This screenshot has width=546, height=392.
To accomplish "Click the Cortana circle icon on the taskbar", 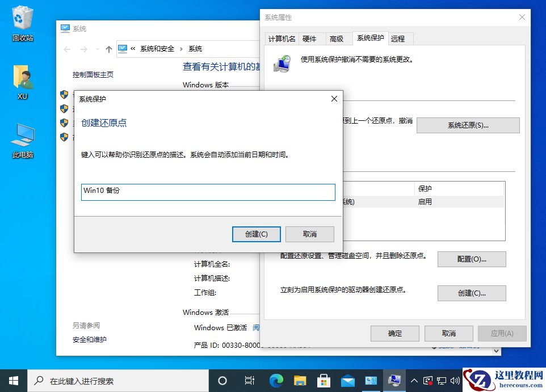I will [222, 381].
